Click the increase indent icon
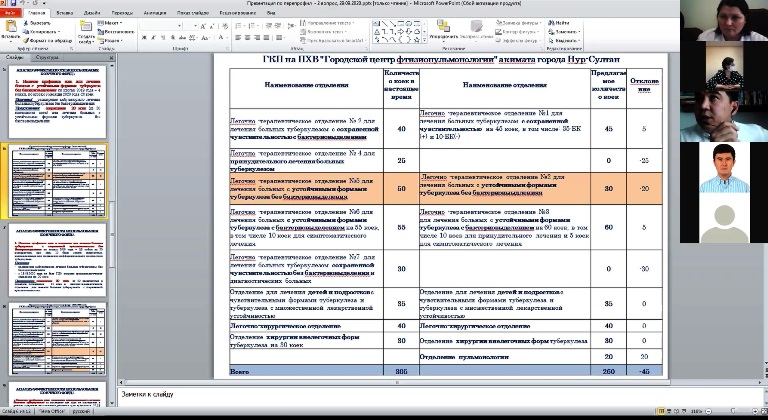The image size is (768, 420). pyautogui.click(x=278, y=26)
